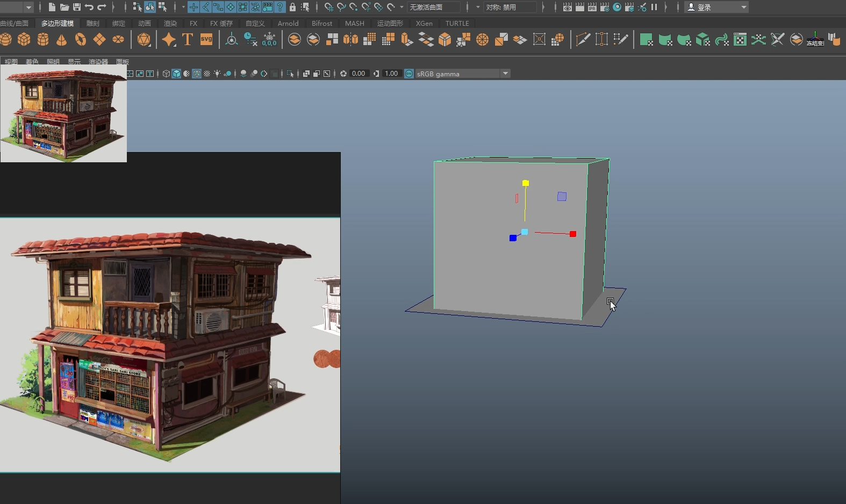Expand the menu set dropdown arrow

coord(29,7)
